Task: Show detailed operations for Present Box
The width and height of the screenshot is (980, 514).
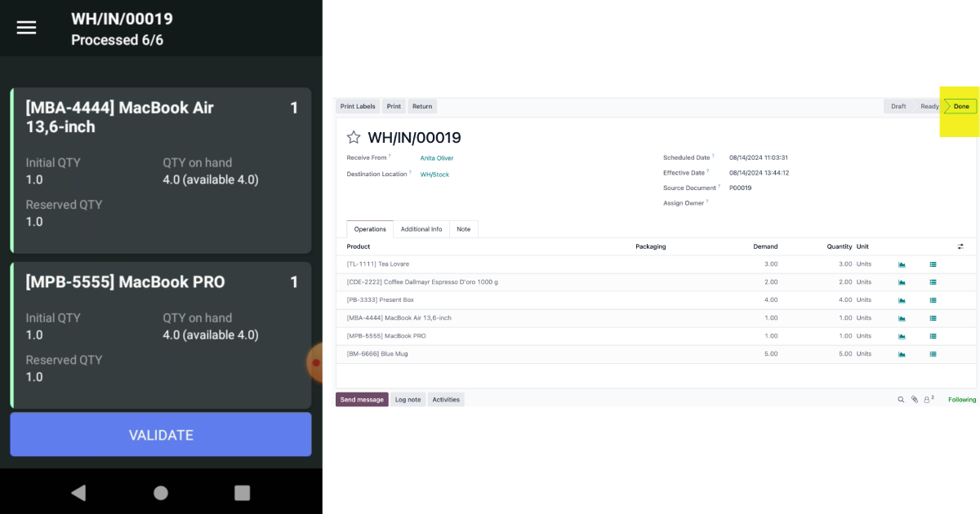Action: tap(933, 299)
